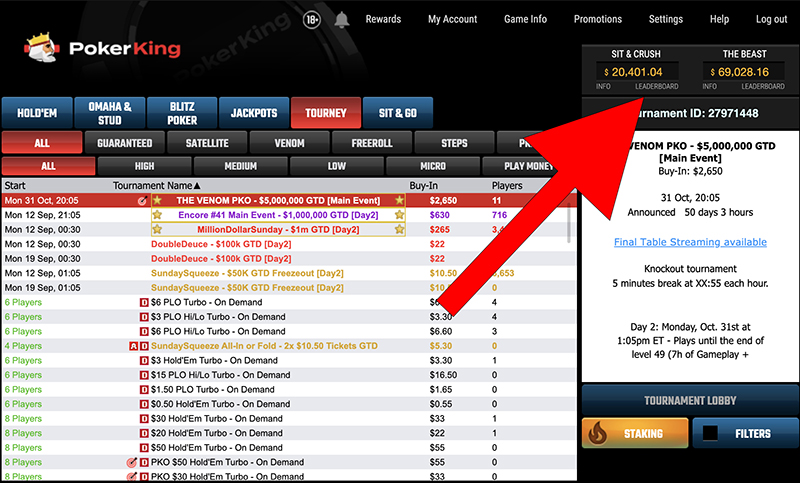Screen dimensions: 800x483
Task: Open the Rewards menu
Action: click(x=383, y=19)
